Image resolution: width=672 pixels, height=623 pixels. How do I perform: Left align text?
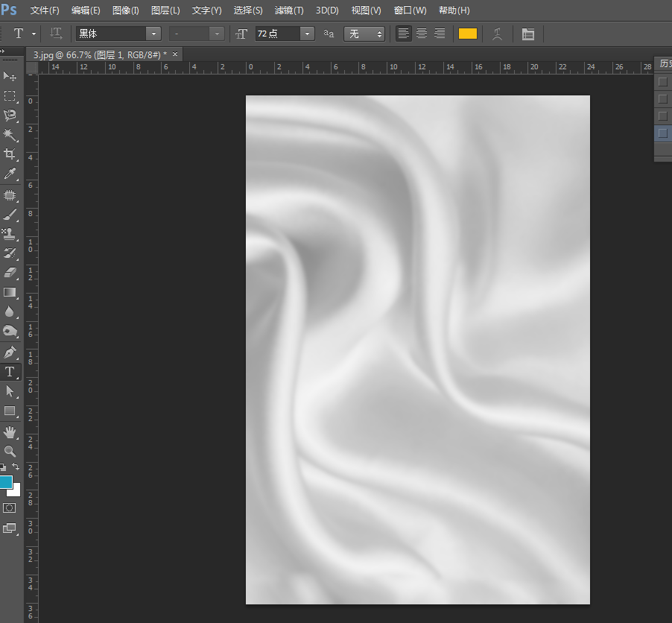tap(403, 34)
